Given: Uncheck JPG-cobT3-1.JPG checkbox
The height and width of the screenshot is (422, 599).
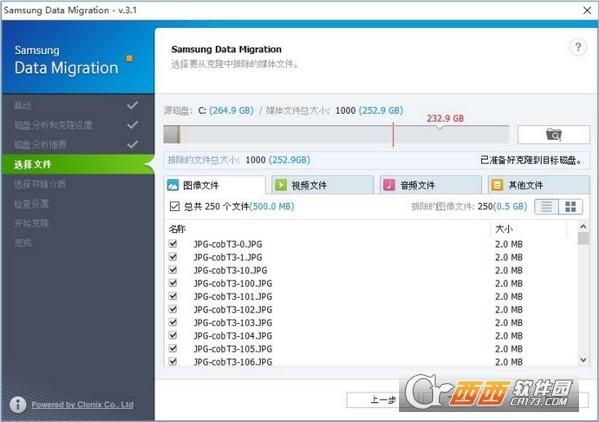Looking at the screenshot, I should [173, 257].
